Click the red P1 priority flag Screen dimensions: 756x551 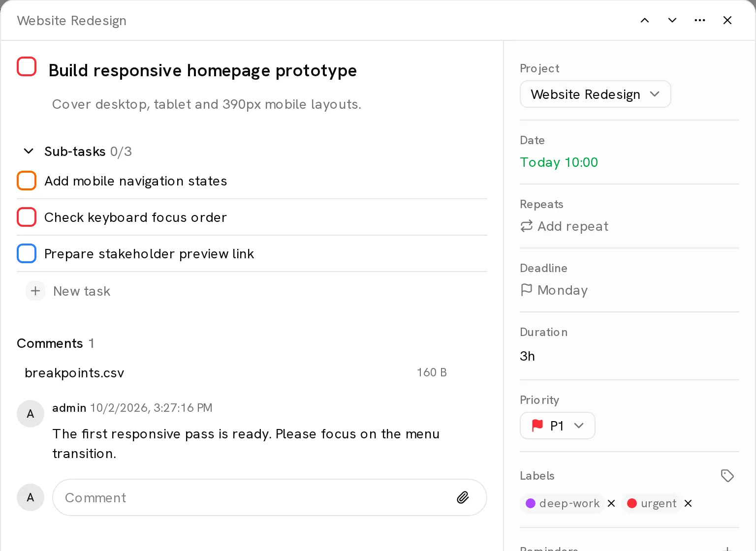pos(537,425)
